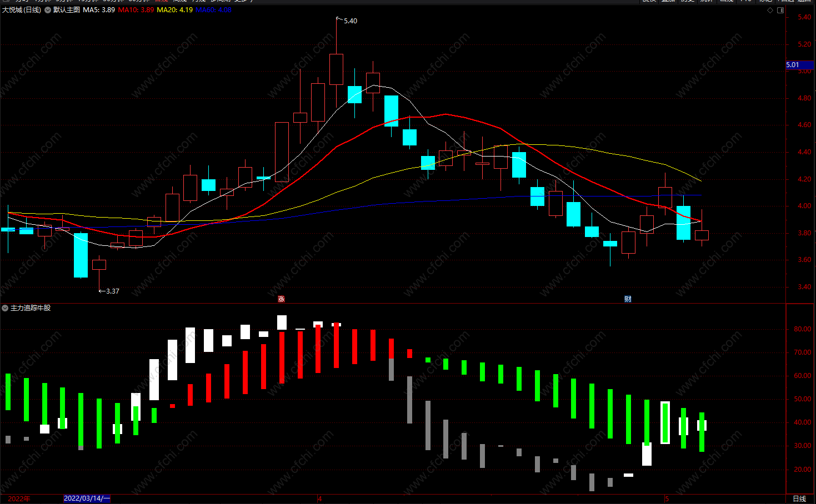Open the dropdown arrow beside 大悦城(日线)
816x504 pixels.
(x=48, y=10)
